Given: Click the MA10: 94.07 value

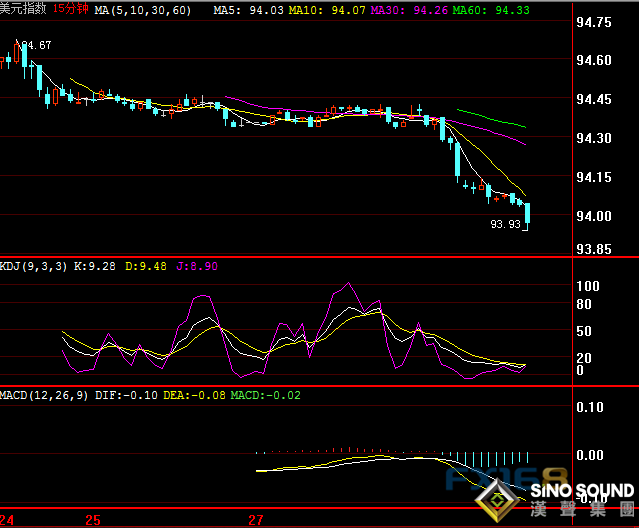Looking at the screenshot, I should point(327,10).
